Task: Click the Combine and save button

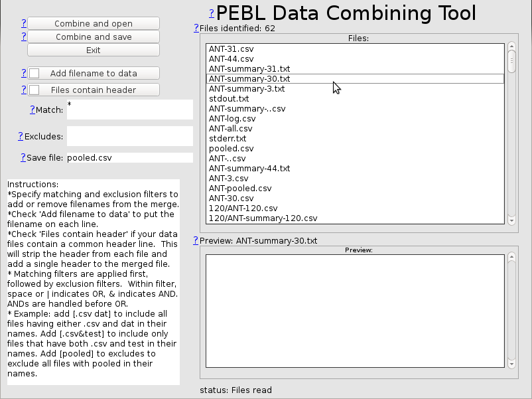Action: click(x=94, y=37)
